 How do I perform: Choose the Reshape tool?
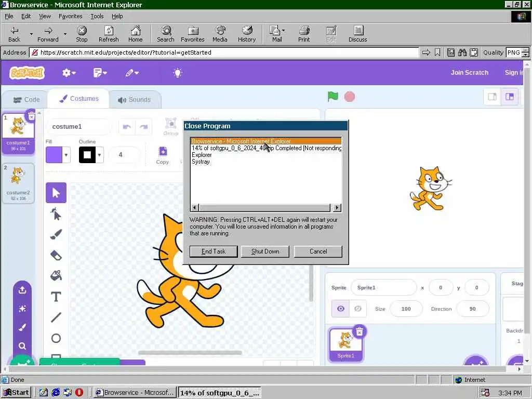[x=56, y=214]
